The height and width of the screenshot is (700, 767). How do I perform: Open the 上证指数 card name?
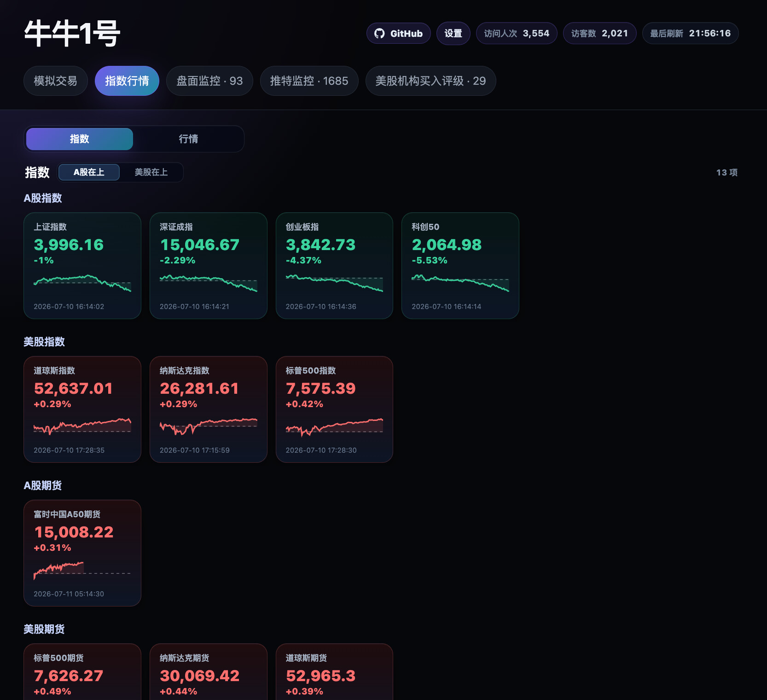[50, 227]
